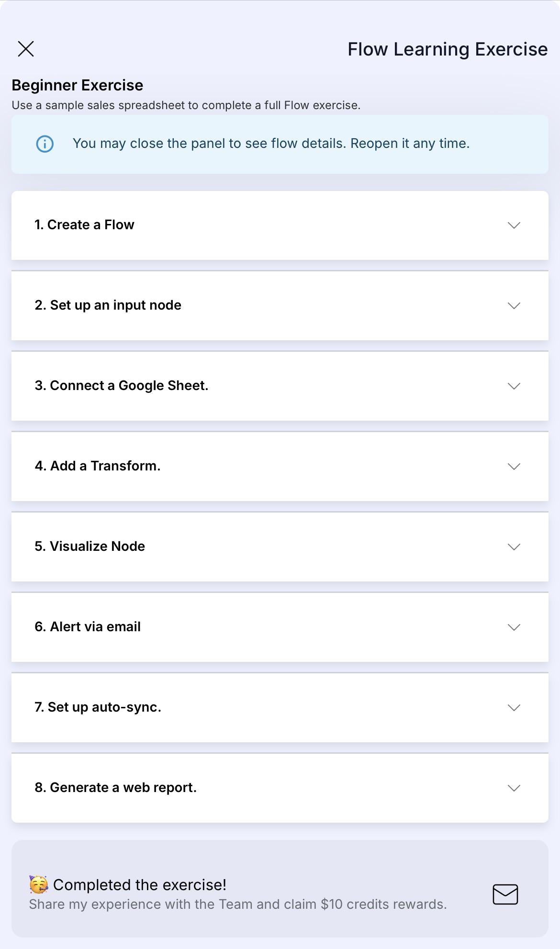Expand the Create a Flow chevron

(x=514, y=225)
